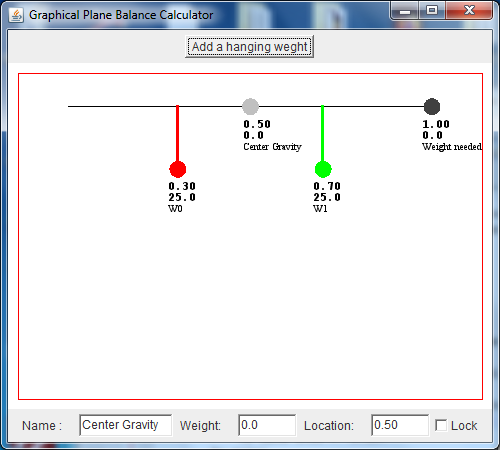Image resolution: width=500 pixels, height=450 pixels.
Task: Close the Graphical Plane Balance Calculator window
Action: (x=469, y=11)
